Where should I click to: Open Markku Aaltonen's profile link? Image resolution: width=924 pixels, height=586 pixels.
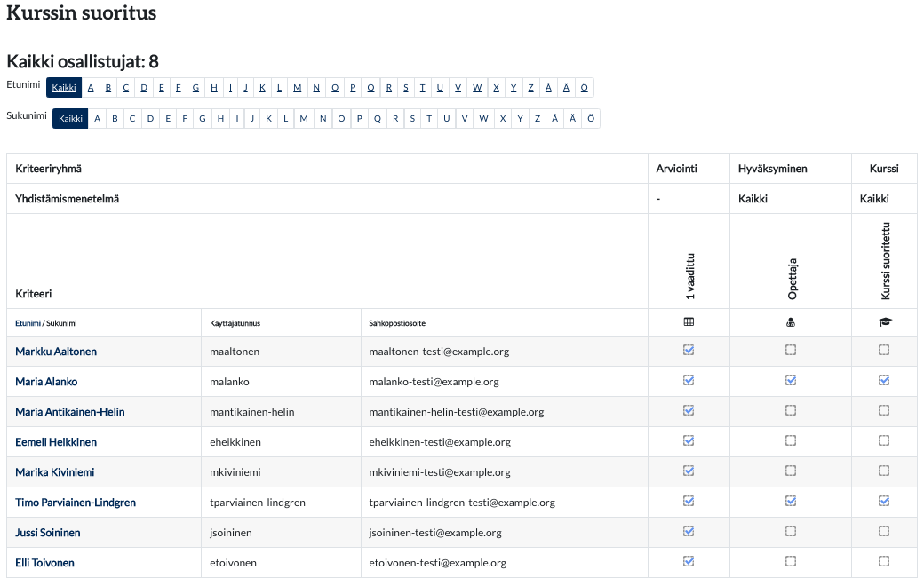[56, 352]
